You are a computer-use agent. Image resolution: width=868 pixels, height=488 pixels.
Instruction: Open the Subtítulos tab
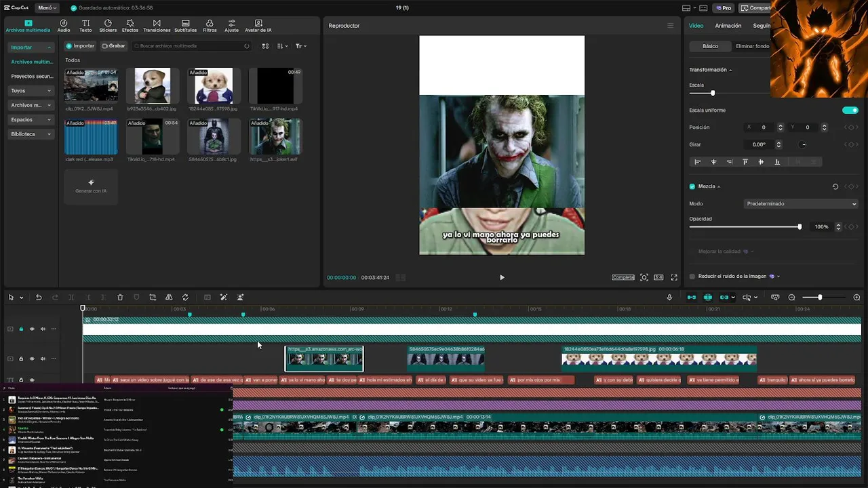(x=185, y=26)
